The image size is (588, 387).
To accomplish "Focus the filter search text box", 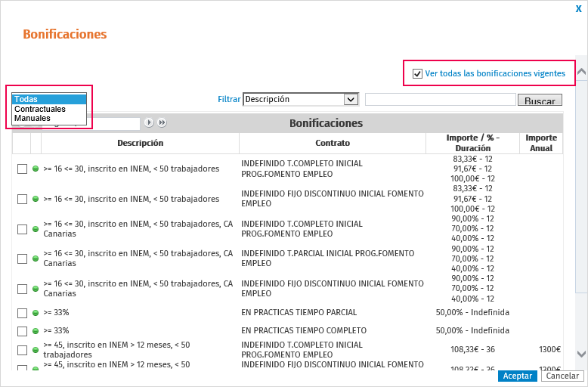I will pyautogui.click(x=441, y=99).
